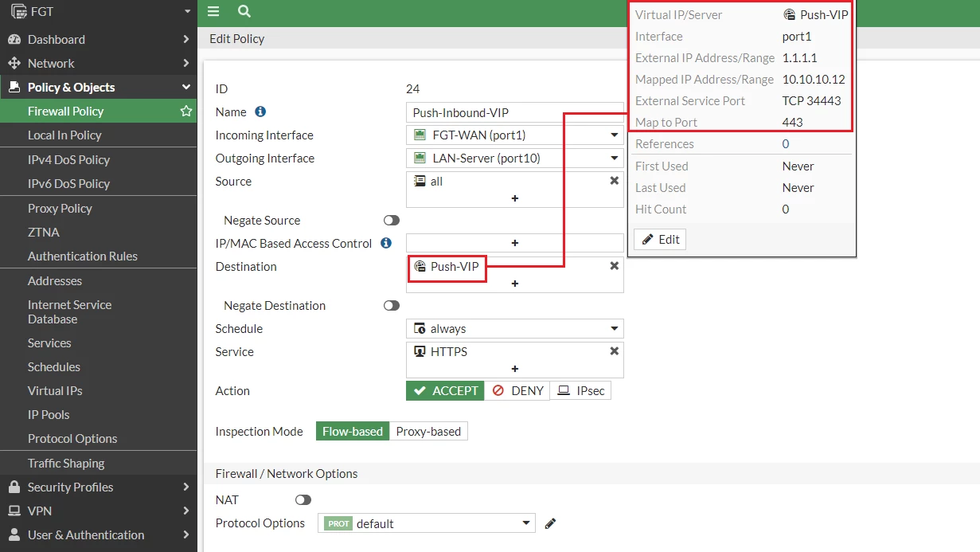Viewport: 980px width, 552px height.
Task: Add another service with the plus
Action: click(515, 369)
